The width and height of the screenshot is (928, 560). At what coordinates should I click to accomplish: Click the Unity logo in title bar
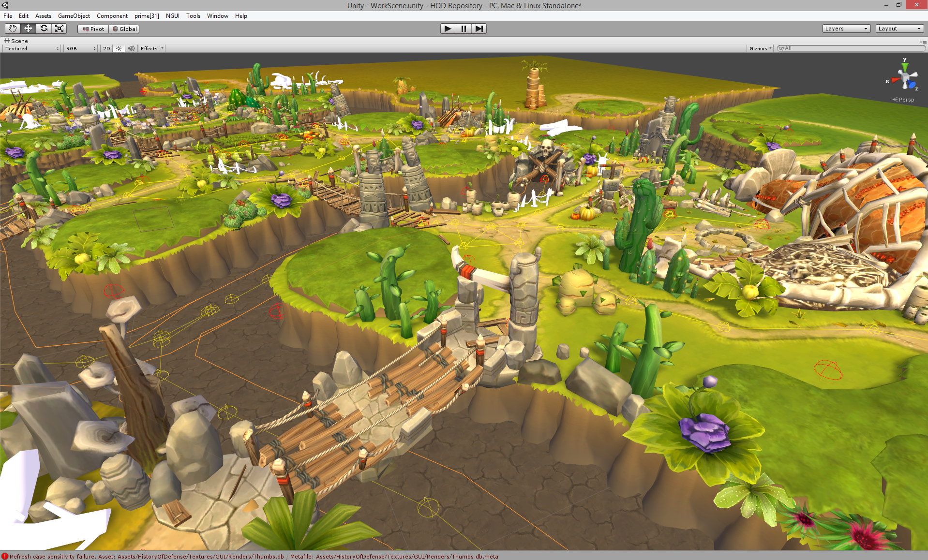coord(5,5)
